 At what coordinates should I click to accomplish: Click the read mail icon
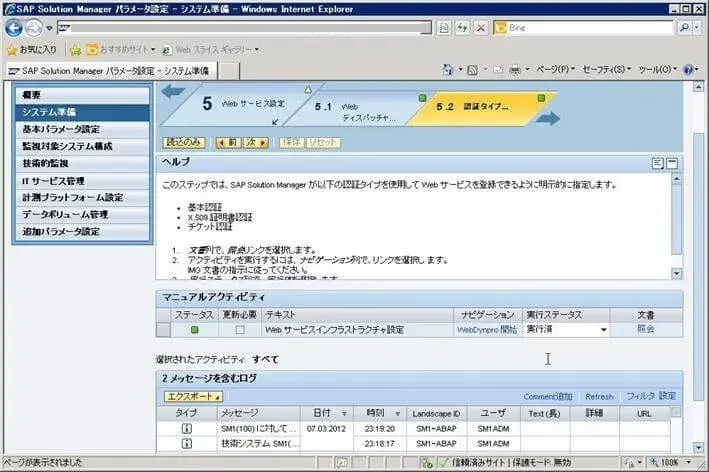click(x=498, y=70)
